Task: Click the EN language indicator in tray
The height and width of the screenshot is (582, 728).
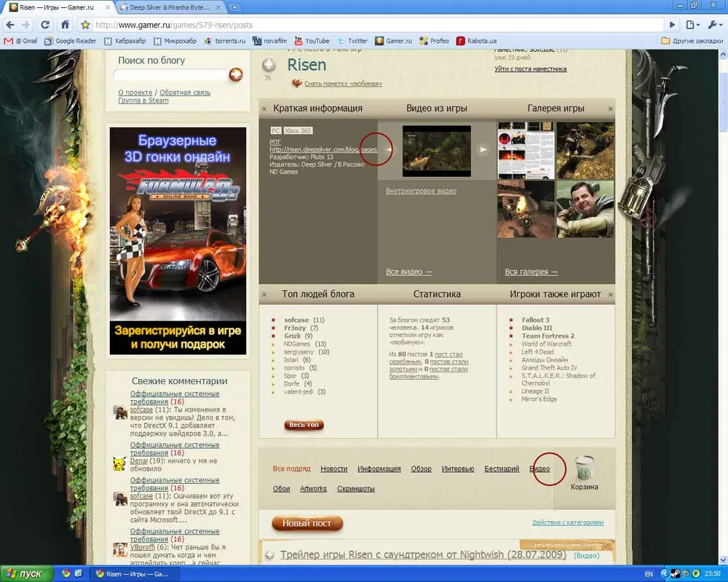Action: pyautogui.click(x=649, y=574)
